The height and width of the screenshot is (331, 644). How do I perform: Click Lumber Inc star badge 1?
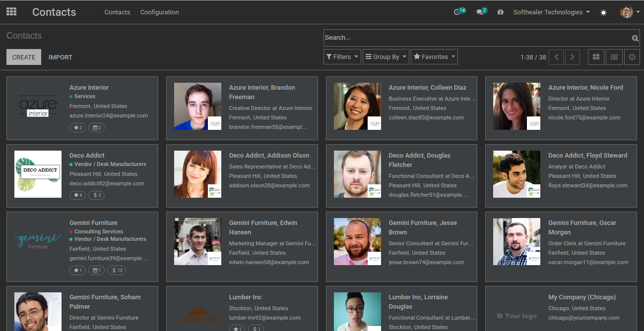coord(237,329)
